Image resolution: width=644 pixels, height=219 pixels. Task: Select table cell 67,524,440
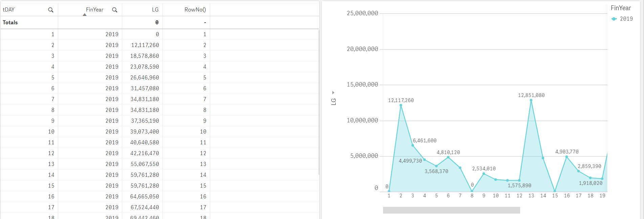tap(145, 207)
